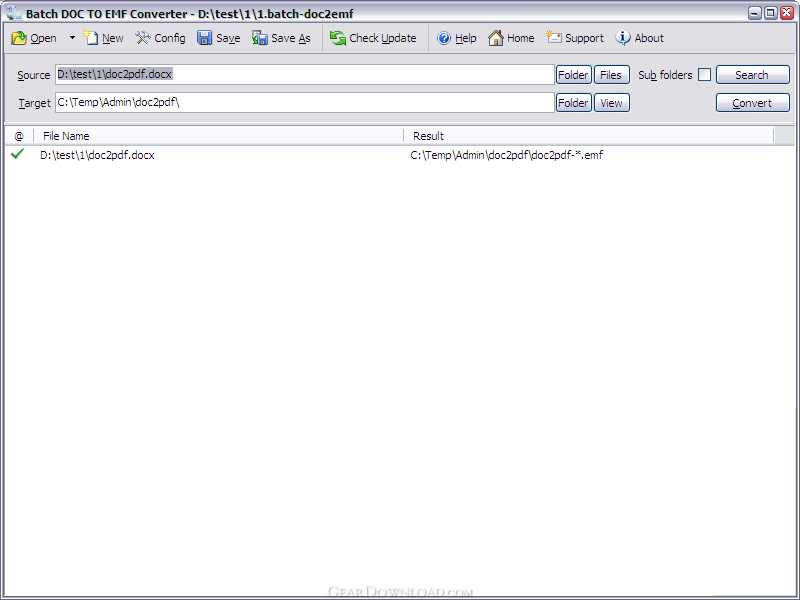
Task: Minimize the converter window
Action: tap(755, 13)
